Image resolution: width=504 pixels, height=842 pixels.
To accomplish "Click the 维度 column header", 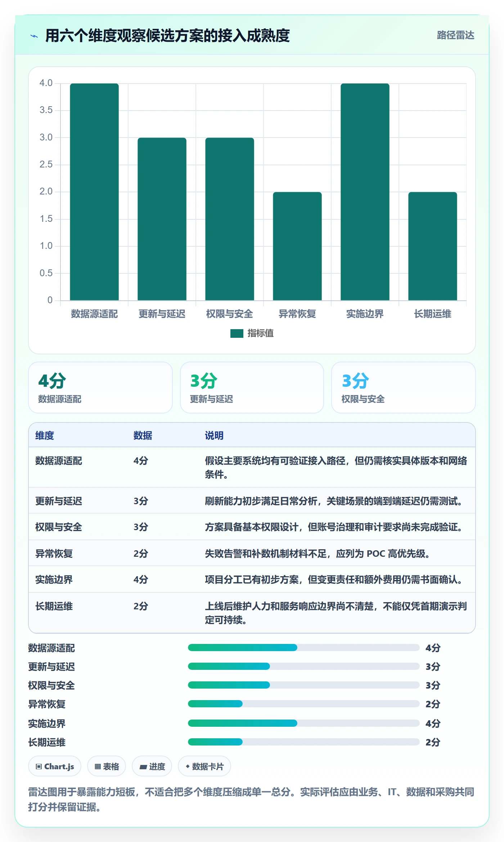I will (x=45, y=435).
